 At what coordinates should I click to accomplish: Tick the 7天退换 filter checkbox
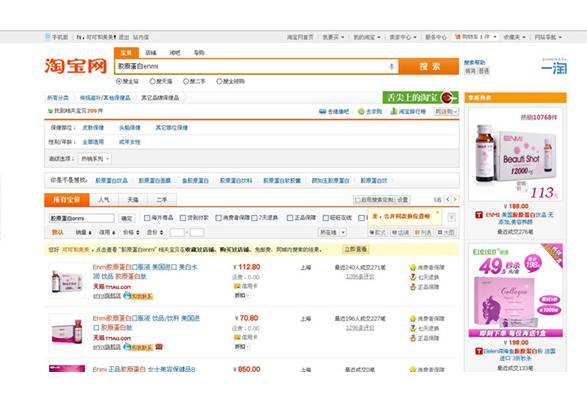click(x=254, y=218)
